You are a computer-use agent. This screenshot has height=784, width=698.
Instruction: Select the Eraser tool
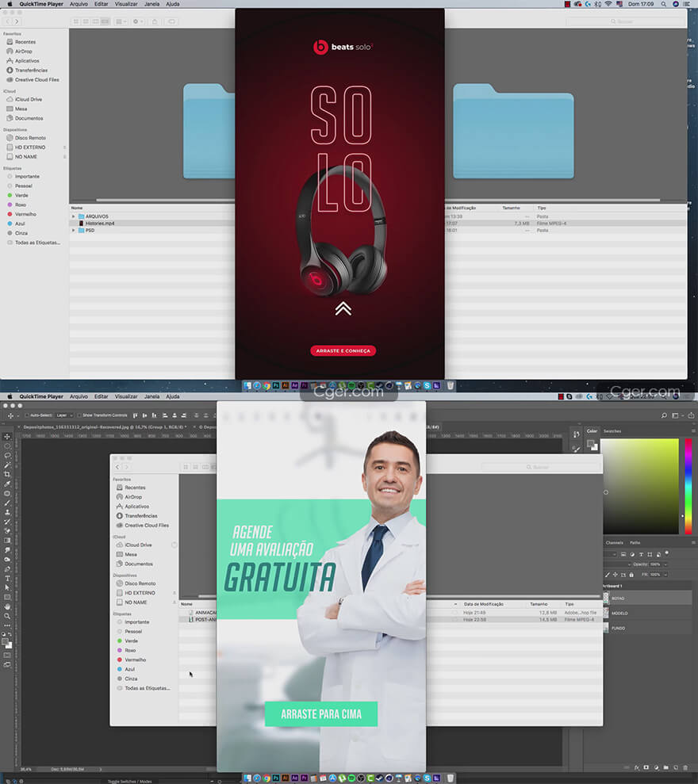[x=7, y=531]
